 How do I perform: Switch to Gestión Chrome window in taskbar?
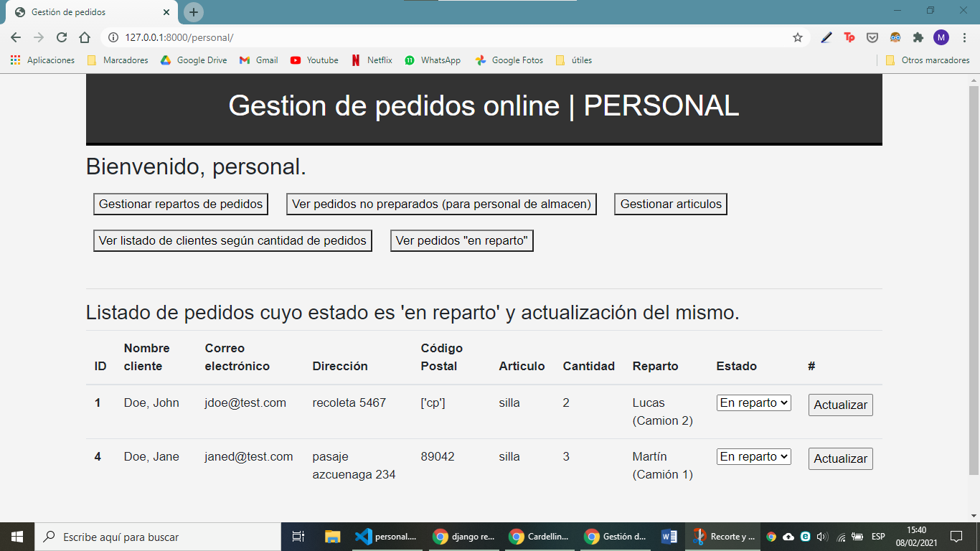pos(616,537)
